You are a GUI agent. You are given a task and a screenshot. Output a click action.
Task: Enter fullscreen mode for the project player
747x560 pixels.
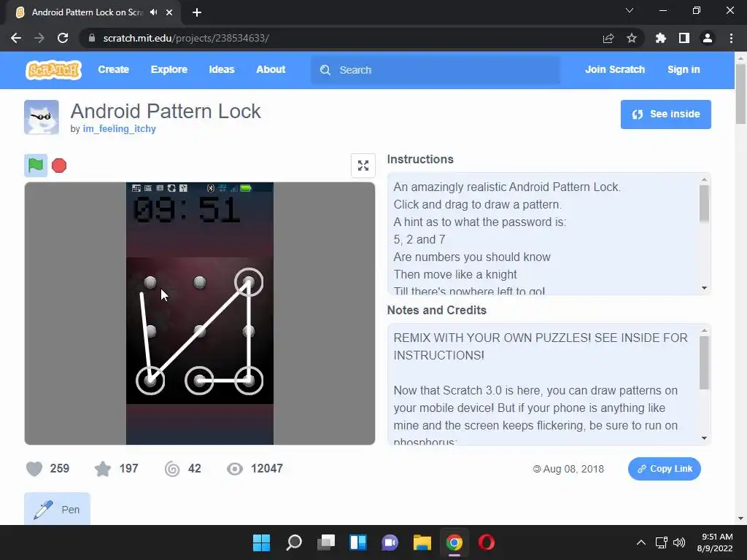pyautogui.click(x=363, y=166)
